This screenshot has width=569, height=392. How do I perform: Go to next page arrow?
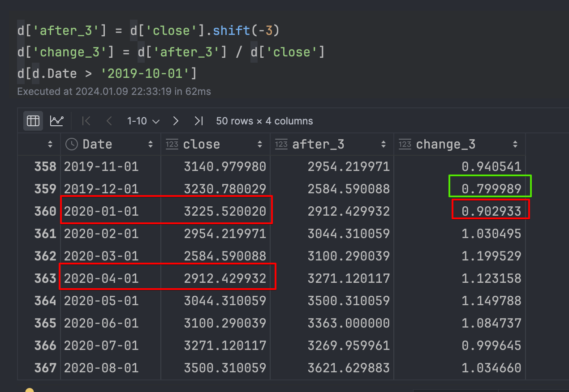(x=176, y=121)
